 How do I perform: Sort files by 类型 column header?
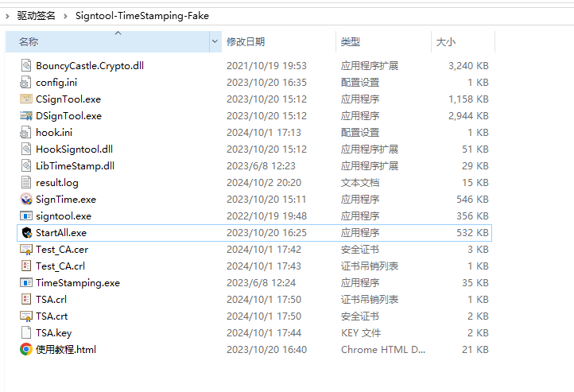pyautogui.click(x=351, y=41)
